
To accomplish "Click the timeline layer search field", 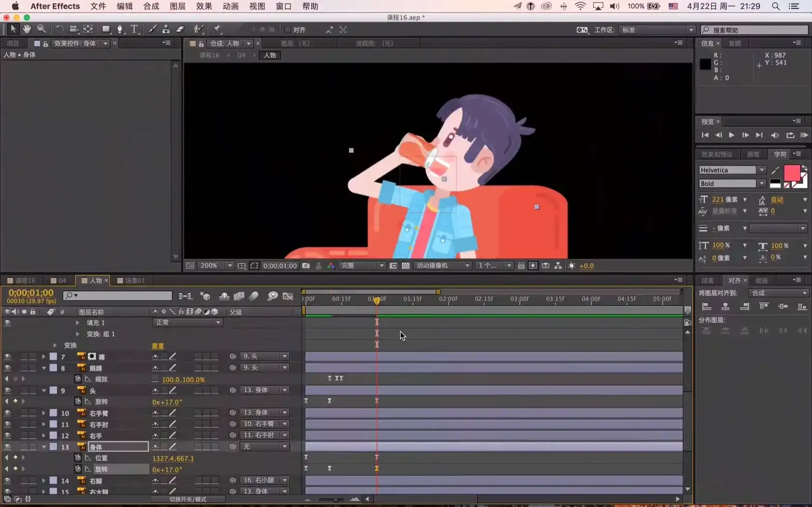I will (123, 295).
